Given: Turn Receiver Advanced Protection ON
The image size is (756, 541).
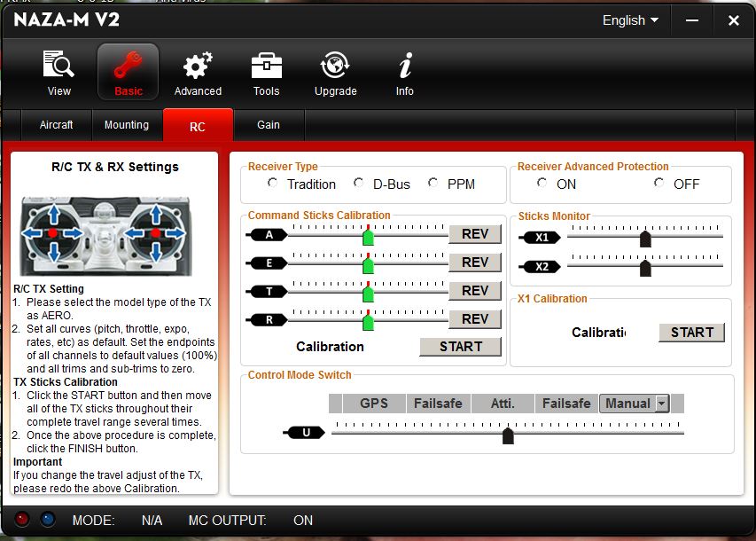Looking at the screenshot, I should point(542,183).
